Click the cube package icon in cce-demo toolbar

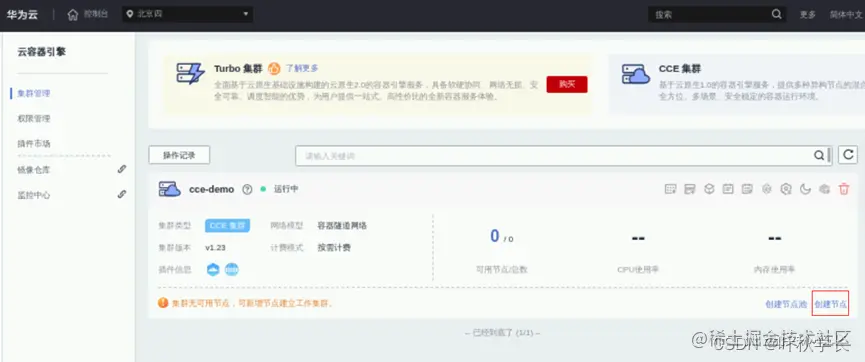(824, 189)
